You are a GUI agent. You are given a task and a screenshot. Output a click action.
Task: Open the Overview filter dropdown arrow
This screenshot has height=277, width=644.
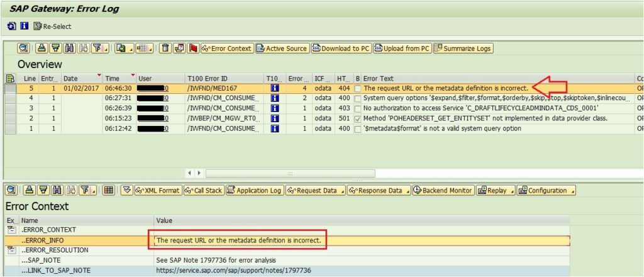pyautogui.click(x=106, y=50)
